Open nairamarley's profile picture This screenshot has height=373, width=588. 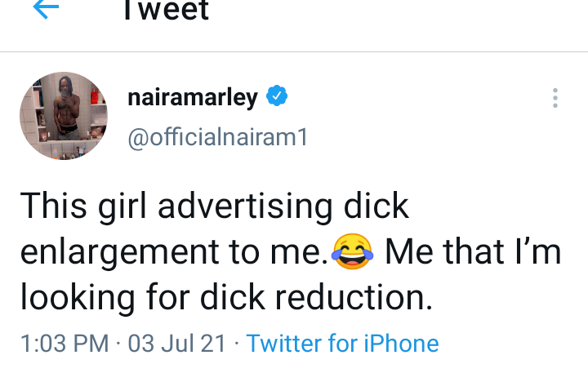(x=64, y=115)
